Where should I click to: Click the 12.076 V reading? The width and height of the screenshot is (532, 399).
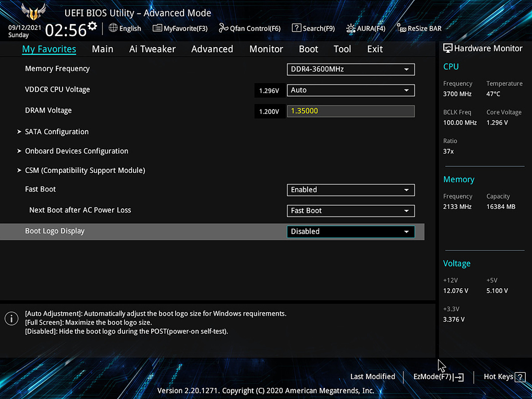[x=456, y=291]
